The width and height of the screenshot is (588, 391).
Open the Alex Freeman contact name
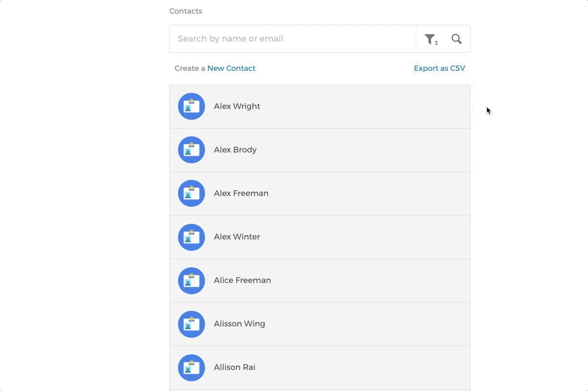point(241,194)
